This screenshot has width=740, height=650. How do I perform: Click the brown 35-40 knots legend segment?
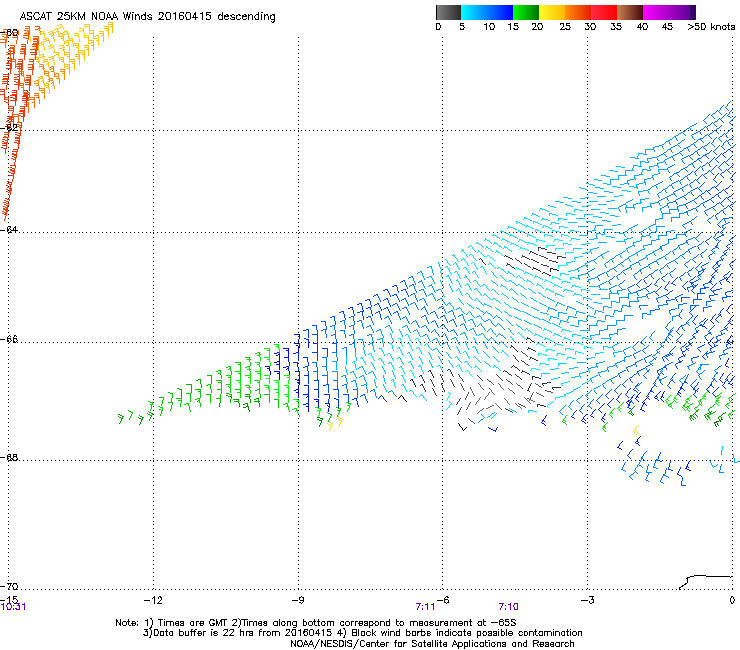click(630, 12)
